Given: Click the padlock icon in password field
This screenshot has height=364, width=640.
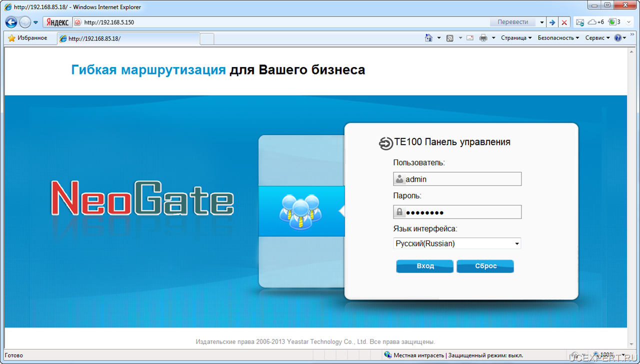Looking at the screenshot, I should click(399, 212).
